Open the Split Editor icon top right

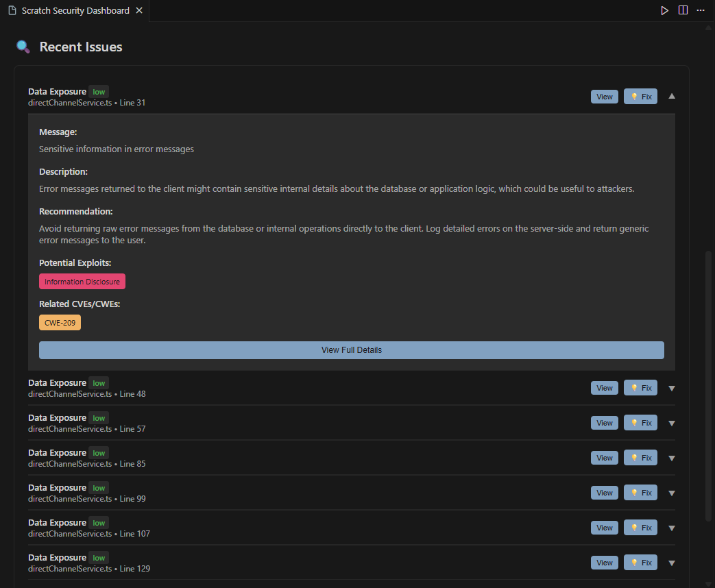coord(682,10)
